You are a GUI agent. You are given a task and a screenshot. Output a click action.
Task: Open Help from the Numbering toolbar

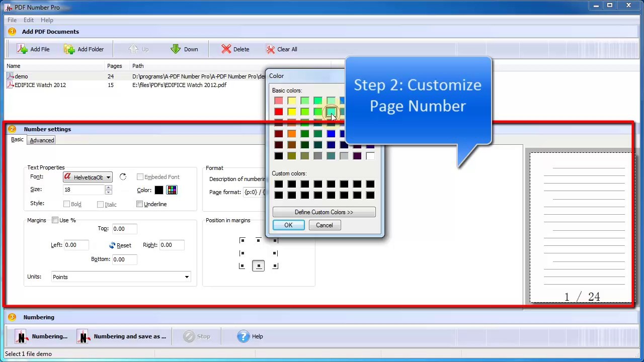tap(250, 336)
